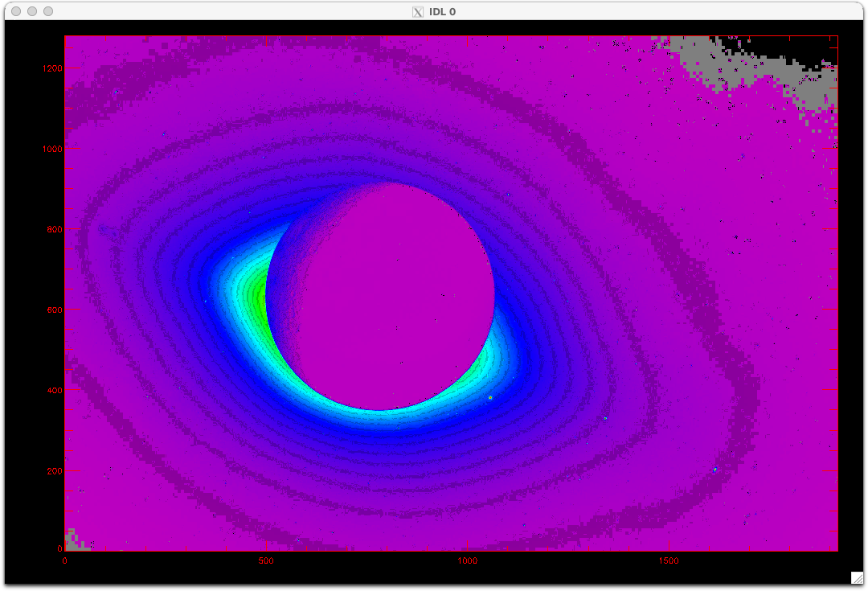The height and width of the screenshot is (591, 868).
Task: Click the y-axis label 800
Action: (55, 229)
